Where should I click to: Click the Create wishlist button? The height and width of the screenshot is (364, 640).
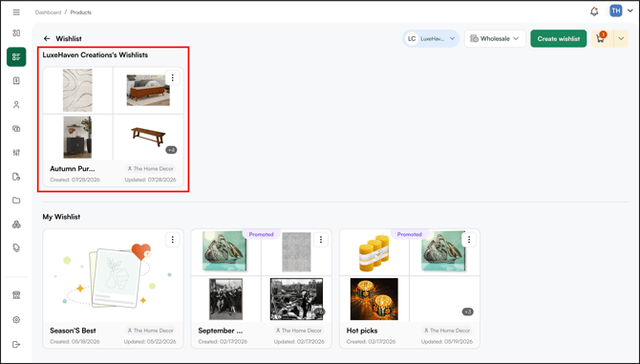click(559, 38)
